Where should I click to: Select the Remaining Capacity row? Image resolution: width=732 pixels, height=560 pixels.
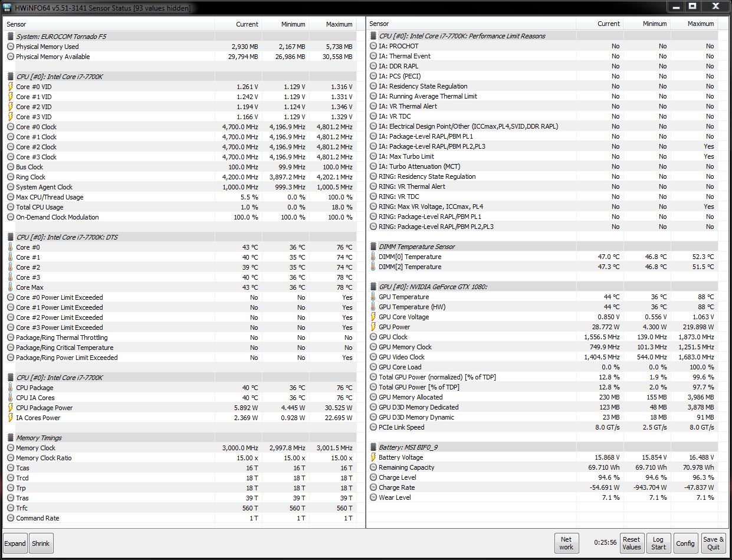coord(542,467)
